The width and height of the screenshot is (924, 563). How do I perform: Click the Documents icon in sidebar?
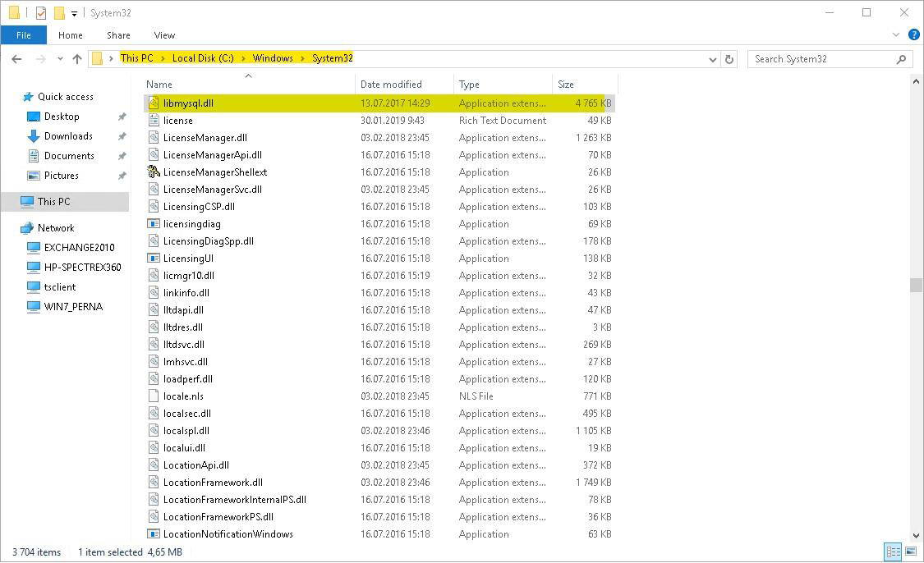pyautogui.click(x=34, y=155)
